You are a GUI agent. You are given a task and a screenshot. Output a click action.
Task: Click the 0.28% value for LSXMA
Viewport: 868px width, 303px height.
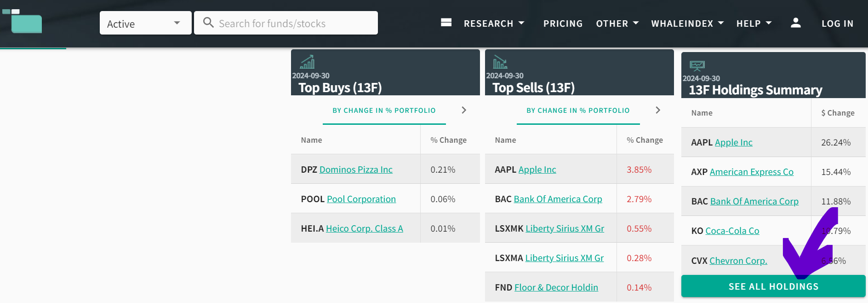[x=639, y=258]
